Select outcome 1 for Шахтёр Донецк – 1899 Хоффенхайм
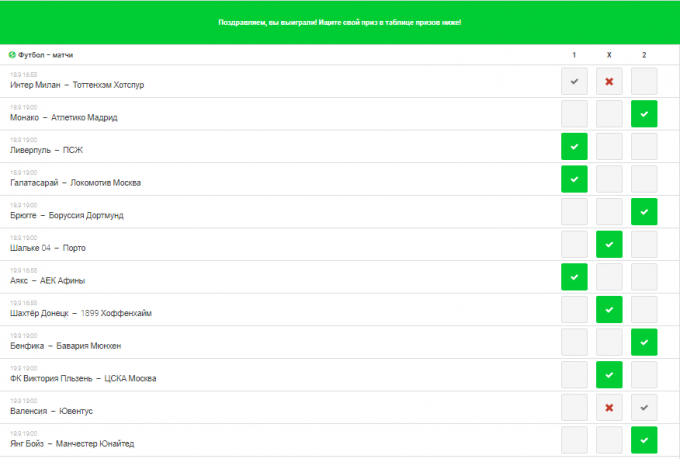The image size is (680, 459). coord(574,309)
